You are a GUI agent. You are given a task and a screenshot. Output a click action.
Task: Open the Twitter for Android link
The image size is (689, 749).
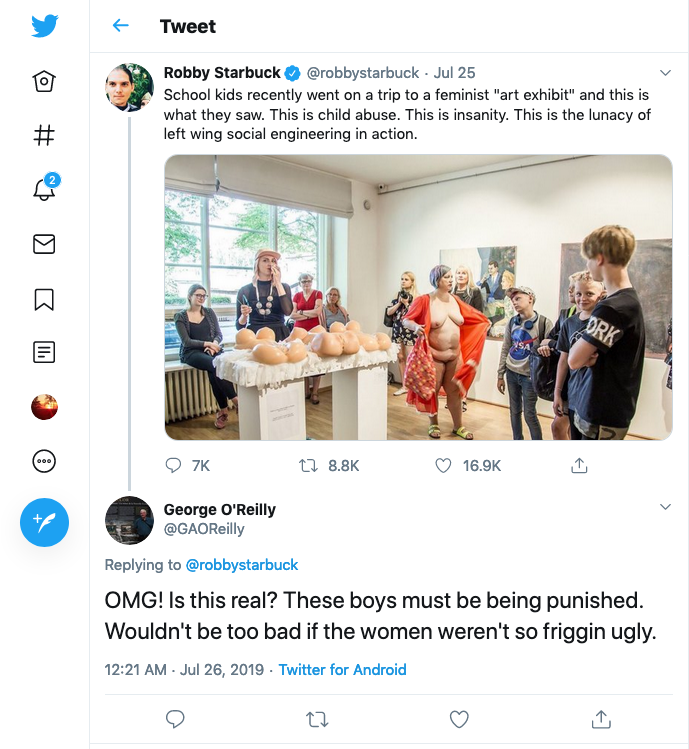[342, 670]
